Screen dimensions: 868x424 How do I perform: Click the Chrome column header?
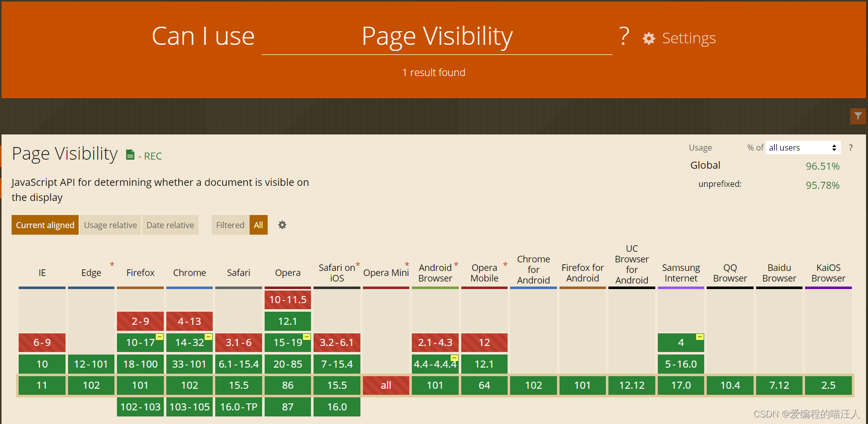coord(190,272)
